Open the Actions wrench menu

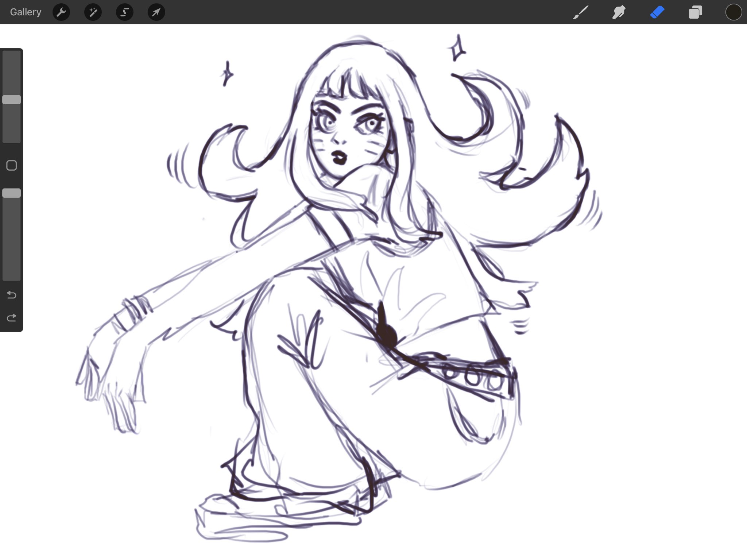[x=61, y=12]
